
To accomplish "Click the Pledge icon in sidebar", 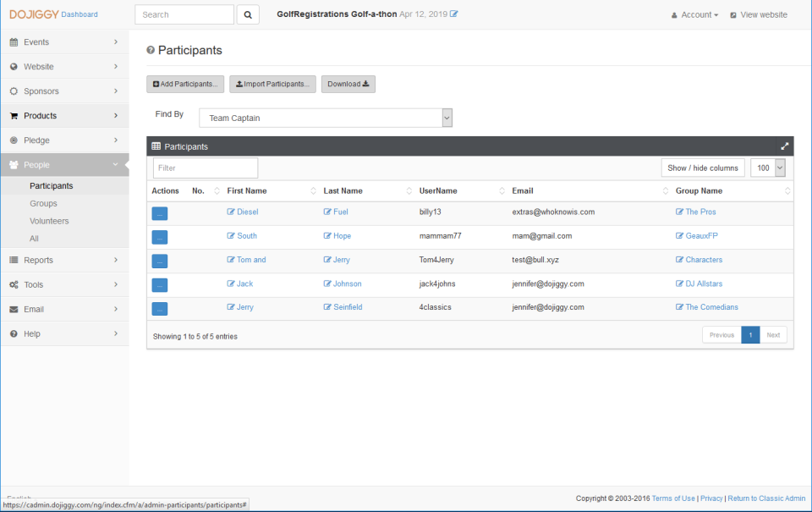I will click(x=14, y=140).
